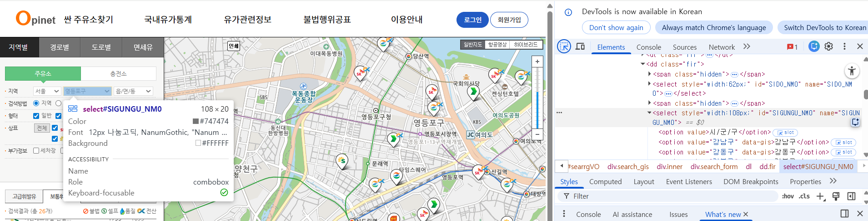Click the AI assistance icon on selected DOM row

(x=855, y=122)
